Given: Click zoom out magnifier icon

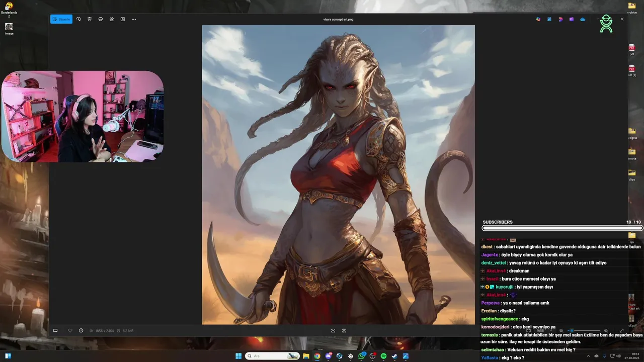Looking at the screenshot, I should pos(561,330).
